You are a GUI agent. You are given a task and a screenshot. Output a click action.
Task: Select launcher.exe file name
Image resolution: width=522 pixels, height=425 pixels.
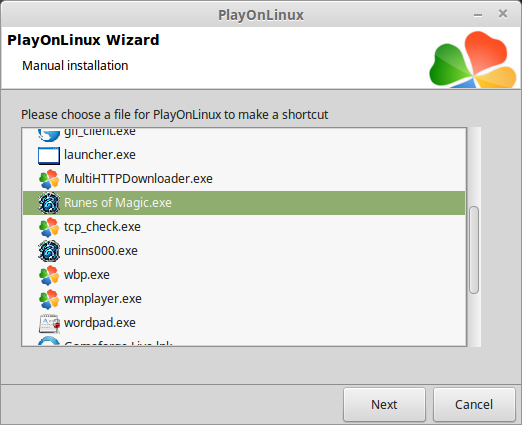coord(100,155)
